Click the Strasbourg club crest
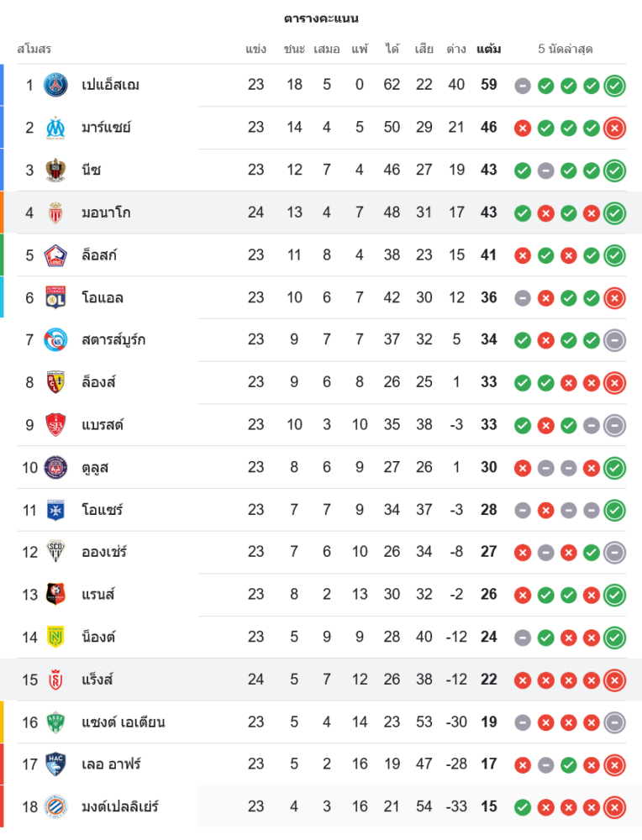The height and width of the screenshot is (840, 642). point(55,339)
